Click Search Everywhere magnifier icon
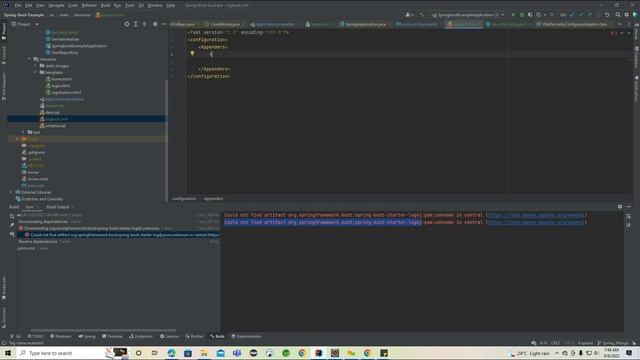640x360 pixels. pos(618,15)
